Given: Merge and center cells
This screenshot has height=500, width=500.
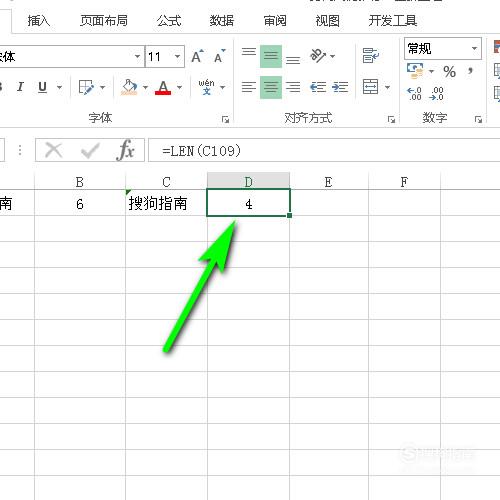Looking at the screenshot, I should point(370,87).
